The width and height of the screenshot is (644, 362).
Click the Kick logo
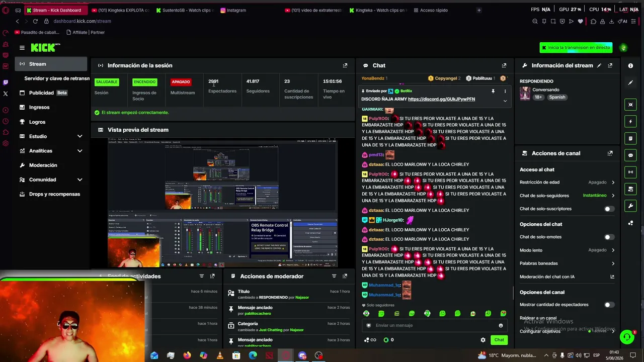tap(45, 47)
